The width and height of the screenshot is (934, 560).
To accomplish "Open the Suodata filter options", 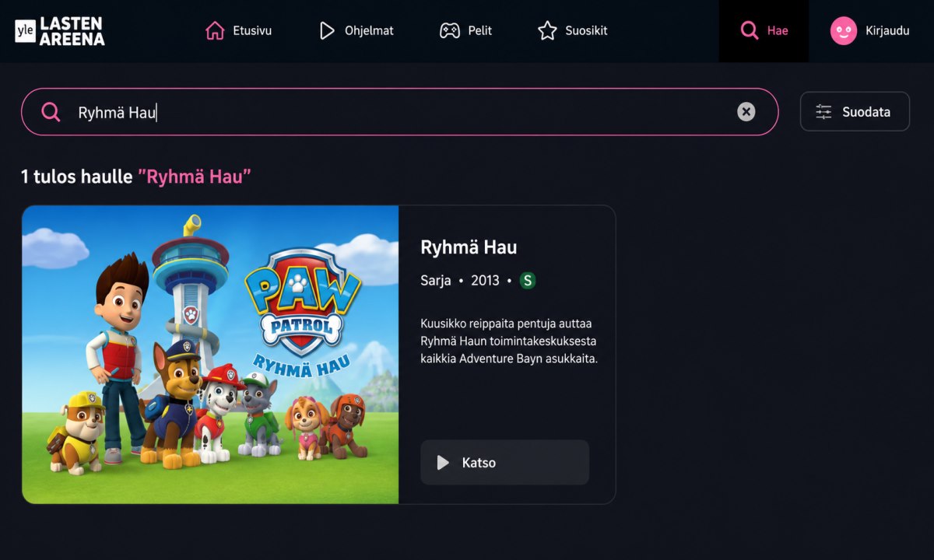I will tap(855, 112).
